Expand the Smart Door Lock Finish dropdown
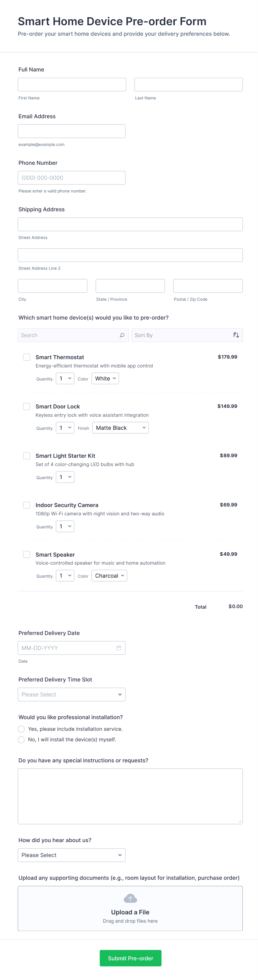Viewport: 258px width, 980px height. tap(120, 428)
